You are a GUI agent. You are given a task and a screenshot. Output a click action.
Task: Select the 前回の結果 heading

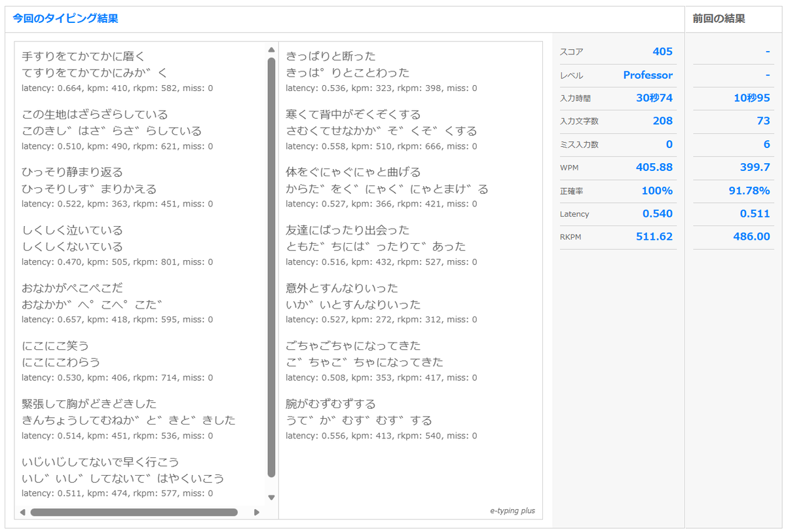pos(719,19)
